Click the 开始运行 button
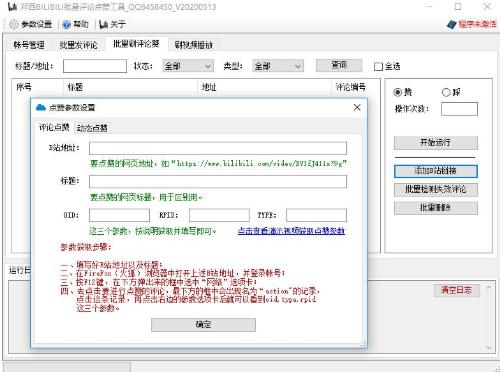The image size is (500, 372). coord(436,143)
